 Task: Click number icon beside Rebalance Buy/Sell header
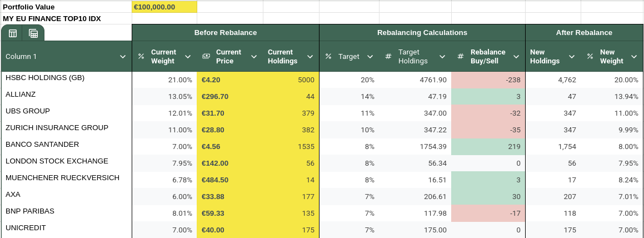click(x=461, y=56)
